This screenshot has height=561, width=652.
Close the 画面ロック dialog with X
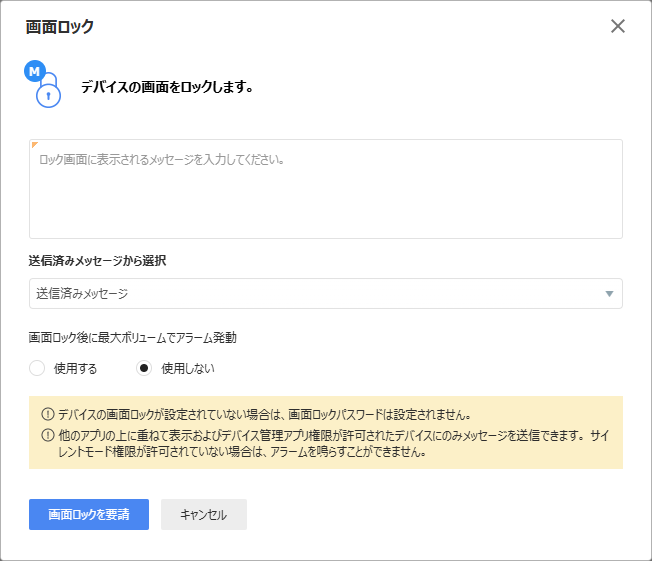click(x=617, y=26)
